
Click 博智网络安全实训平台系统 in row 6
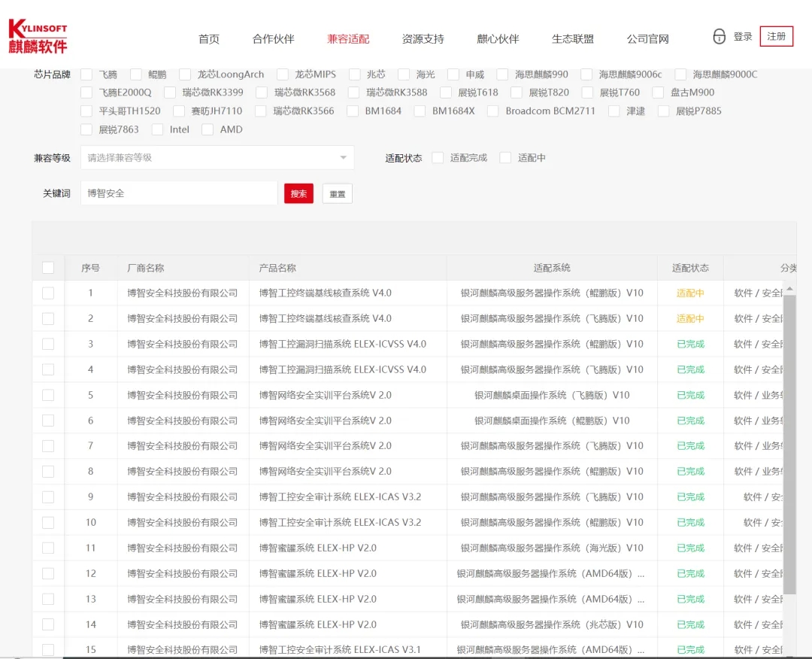coord(326,421)
